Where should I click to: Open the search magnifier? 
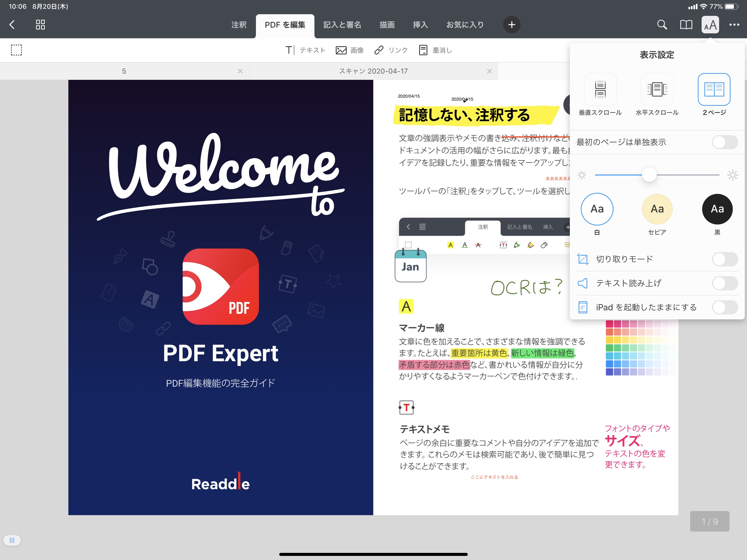point(662,25)
